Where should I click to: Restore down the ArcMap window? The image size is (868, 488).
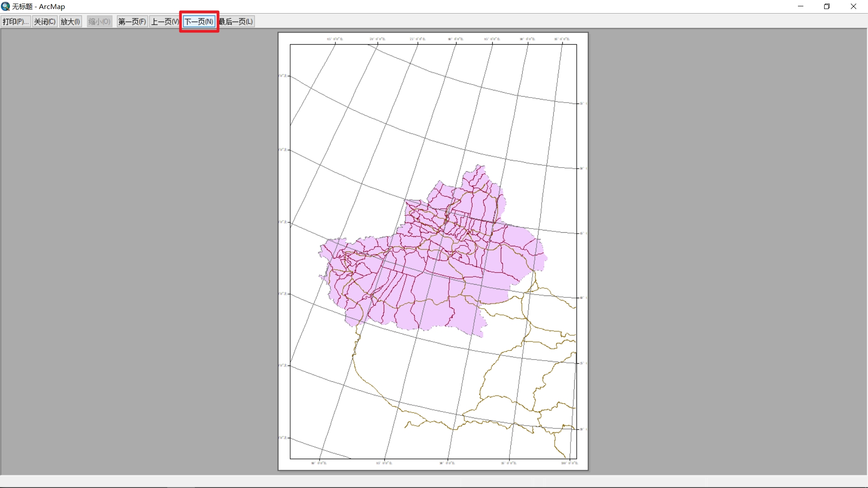pos(827,6)
